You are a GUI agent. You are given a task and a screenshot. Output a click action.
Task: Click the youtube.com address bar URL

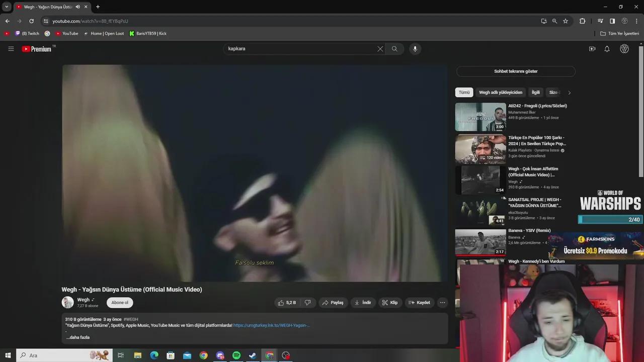point(91,21)
